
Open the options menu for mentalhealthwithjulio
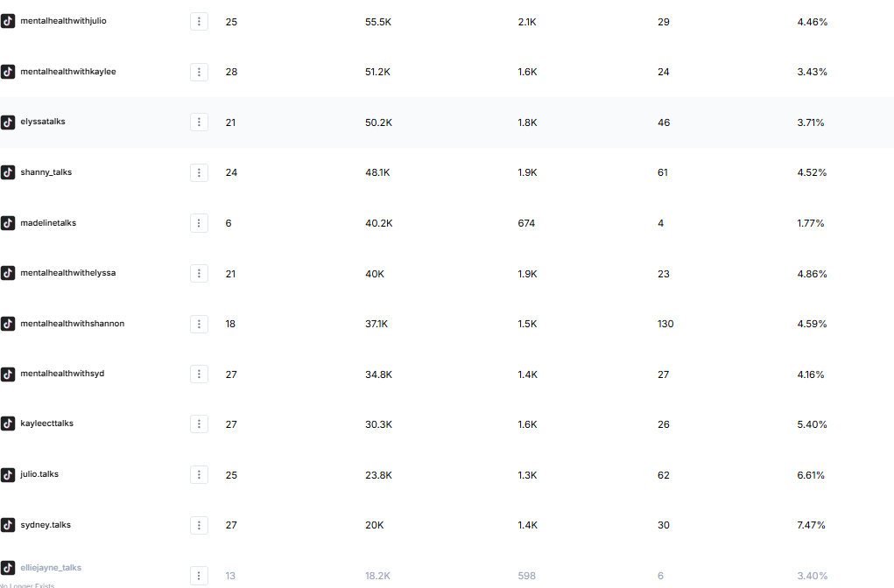pos(199,21)
